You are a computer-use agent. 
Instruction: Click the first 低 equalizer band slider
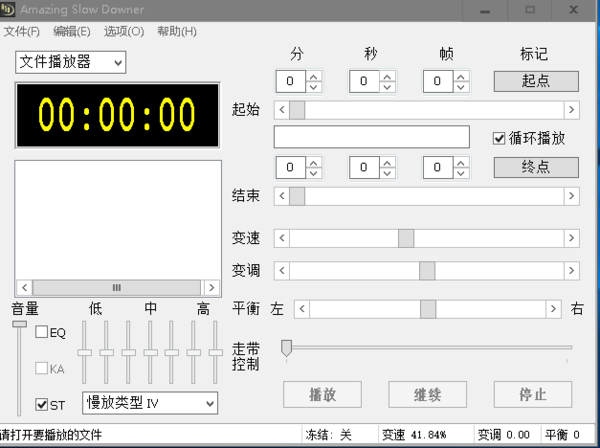click(x=85, y=352)
